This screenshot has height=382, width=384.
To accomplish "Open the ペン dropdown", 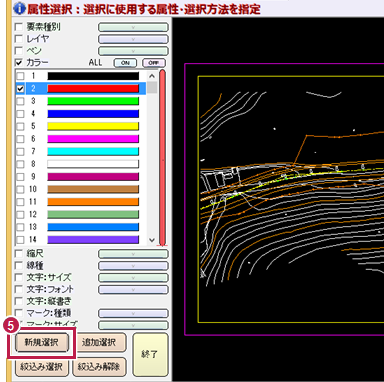I will pyautogui.click(x=133, y=51).
